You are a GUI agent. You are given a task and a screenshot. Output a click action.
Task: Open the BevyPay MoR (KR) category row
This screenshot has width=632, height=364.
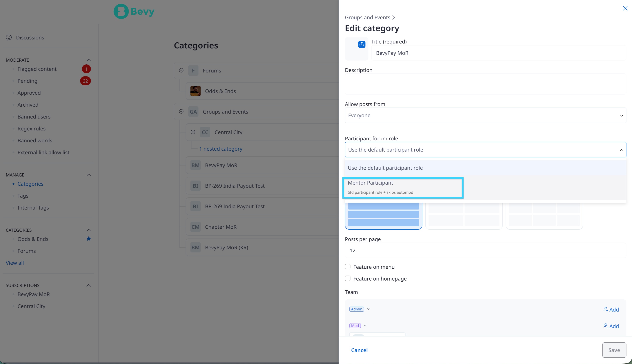(262, 247)
